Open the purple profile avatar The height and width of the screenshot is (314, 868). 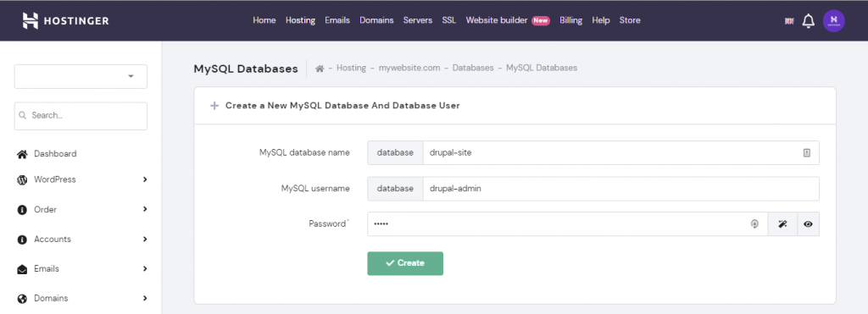click(x=834, y=21)
